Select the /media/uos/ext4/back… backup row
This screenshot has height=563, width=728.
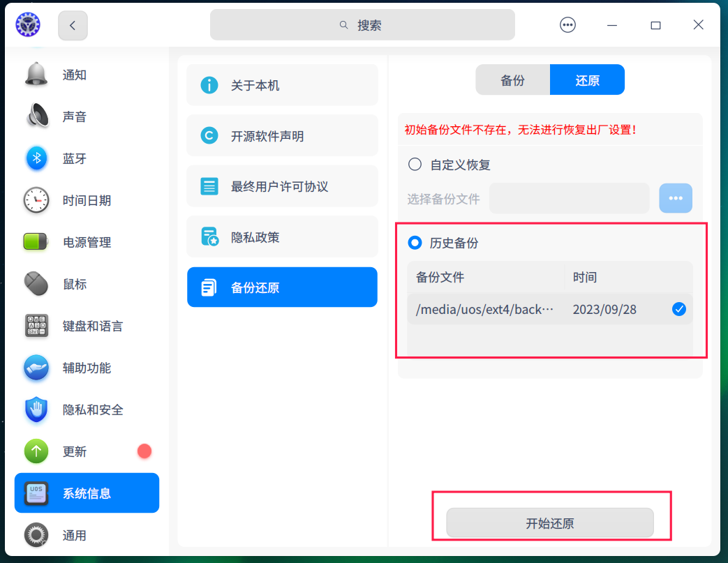click(x=550, y=309)
